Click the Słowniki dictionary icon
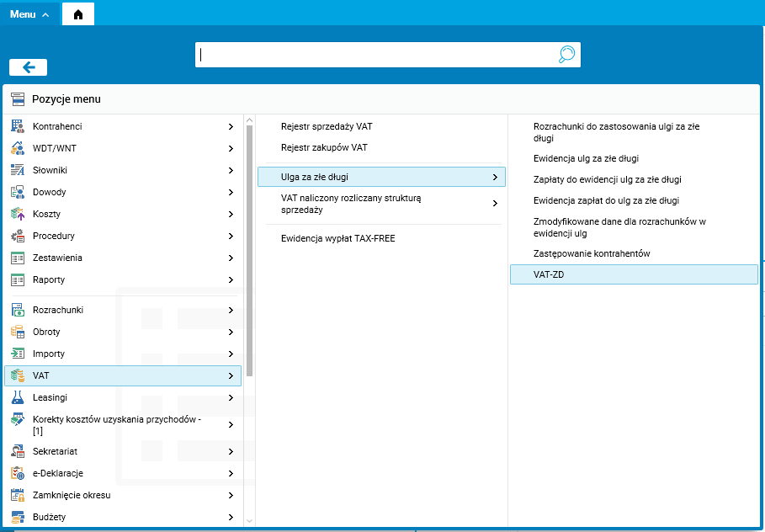Image resolution: width=765 pixels, height=532 pixels. 18,170
